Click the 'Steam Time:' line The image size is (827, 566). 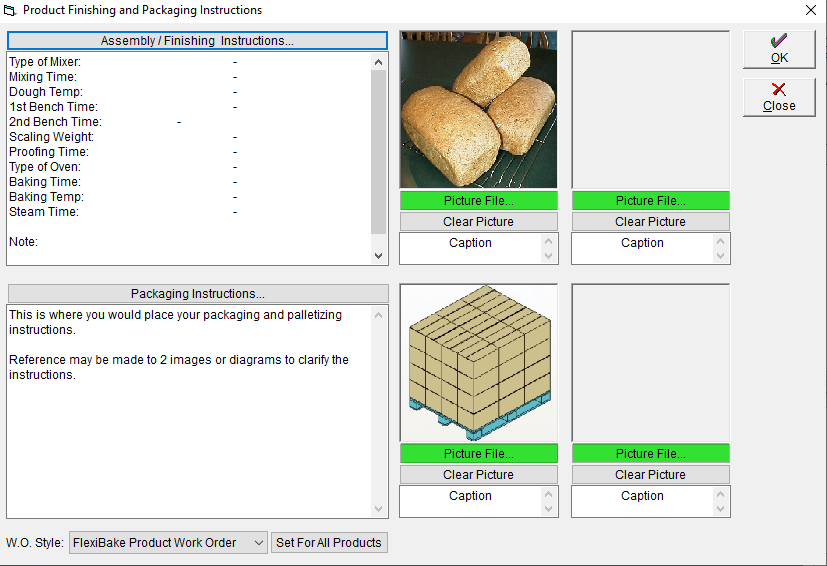[x=44, y=212]
